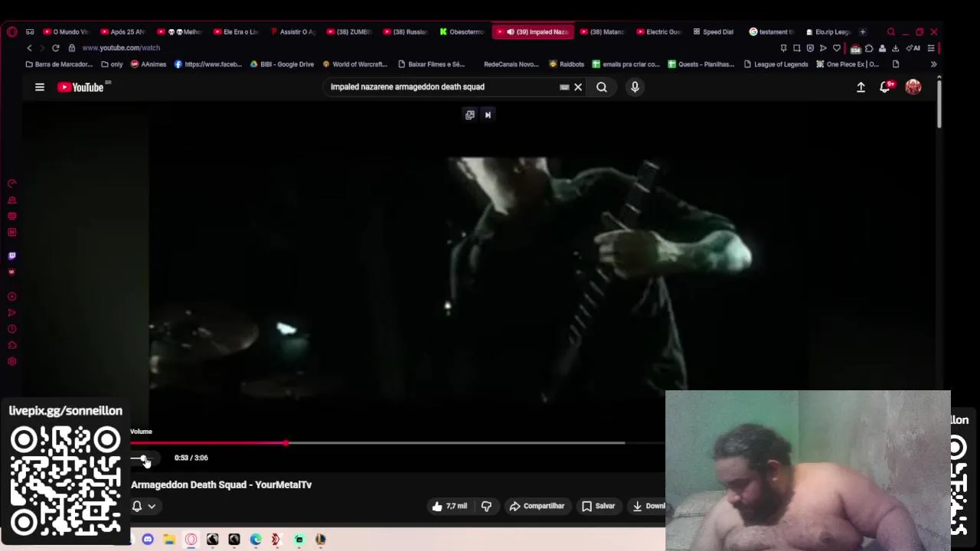Go to the YouTube home logo
980x551 pixels.
(x=80, y=87)
